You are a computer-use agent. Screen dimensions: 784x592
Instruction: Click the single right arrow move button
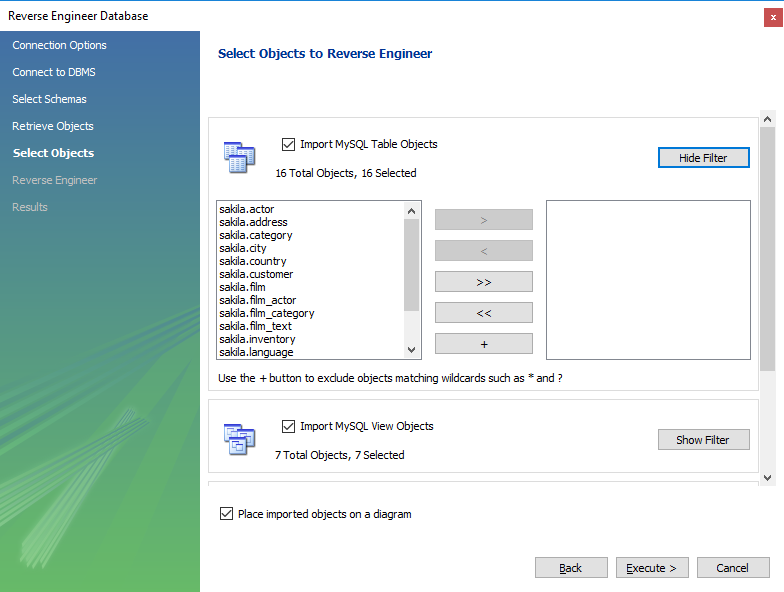point(484,220)
